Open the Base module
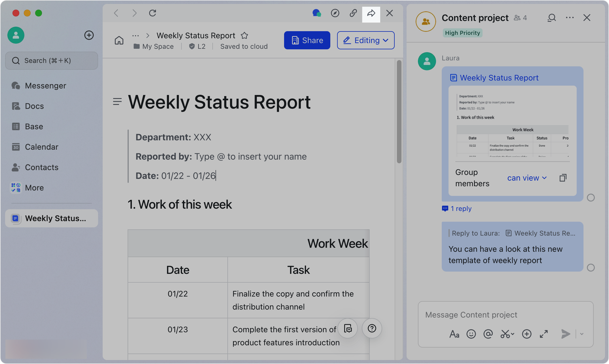The image size is (609, 364). 34,126
